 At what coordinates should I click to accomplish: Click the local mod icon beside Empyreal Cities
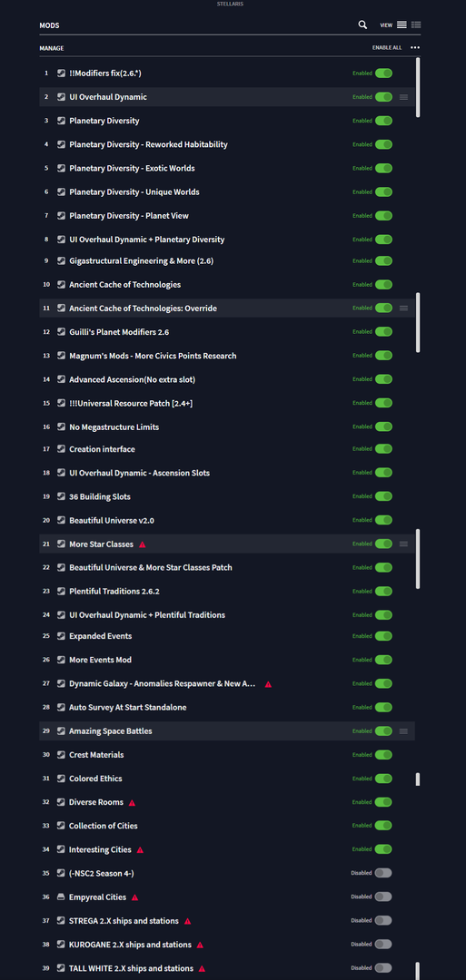click(61, 897)
